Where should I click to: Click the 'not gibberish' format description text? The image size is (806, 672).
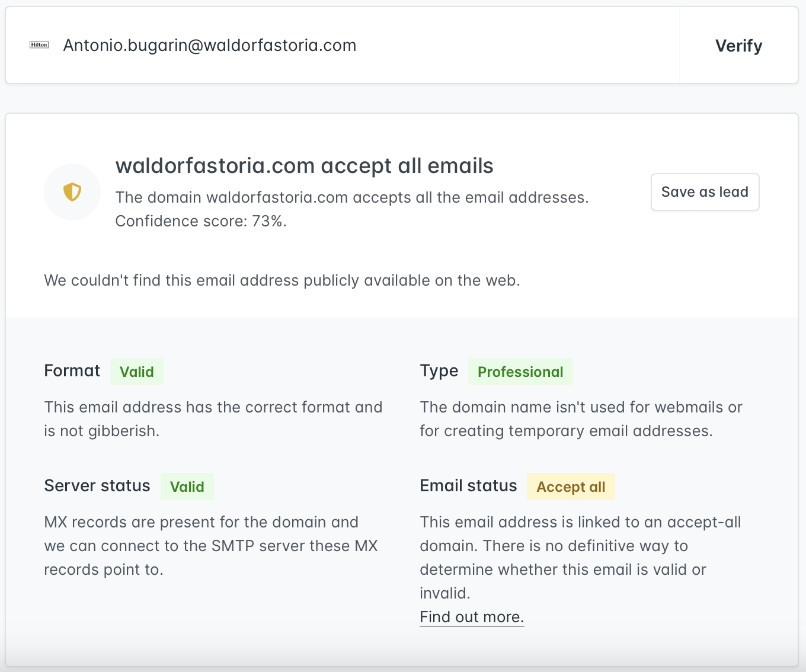pos(213,419)
